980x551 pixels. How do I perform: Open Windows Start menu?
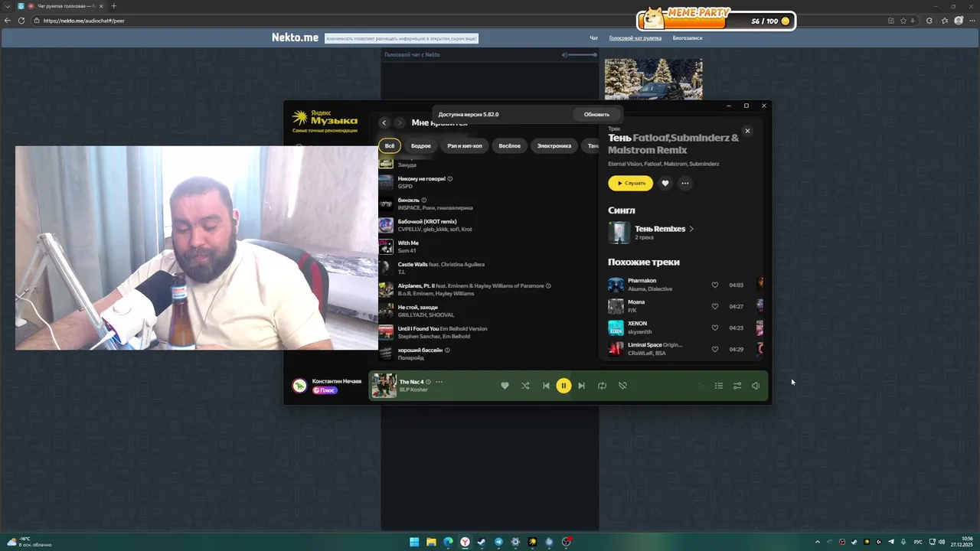[414, 542]
